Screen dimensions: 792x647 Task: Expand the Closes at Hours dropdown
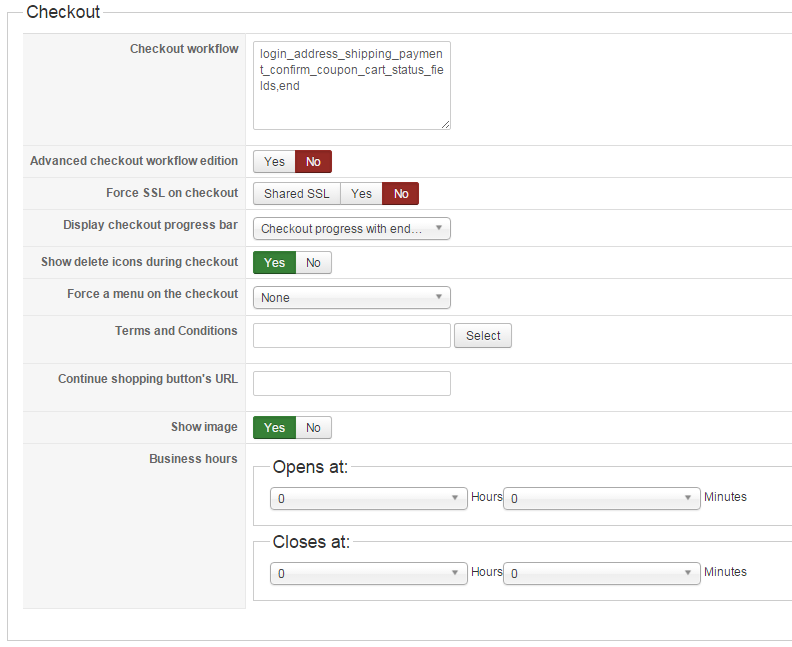click(368, 574)
